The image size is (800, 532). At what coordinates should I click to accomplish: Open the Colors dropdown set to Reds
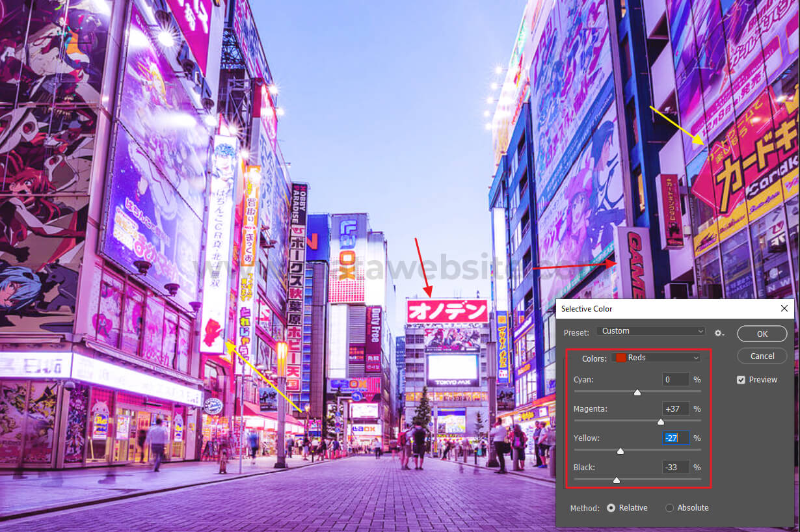tap(658, 358)
